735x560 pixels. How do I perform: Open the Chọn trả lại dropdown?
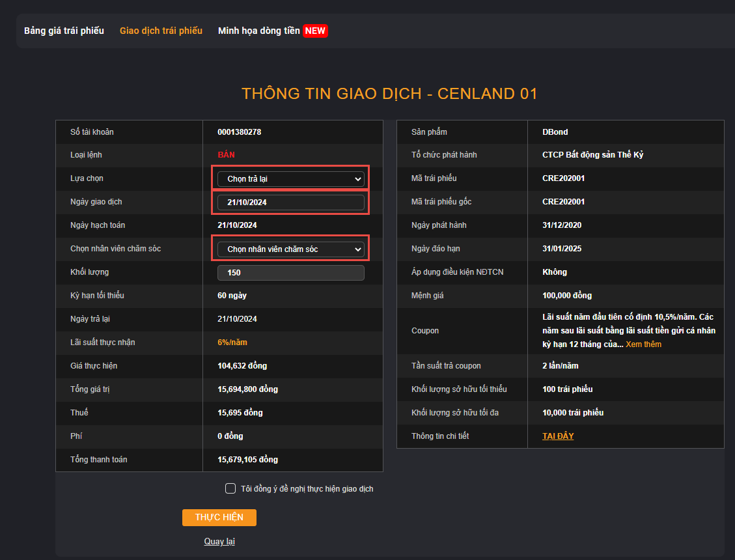(x=290, y=178)
